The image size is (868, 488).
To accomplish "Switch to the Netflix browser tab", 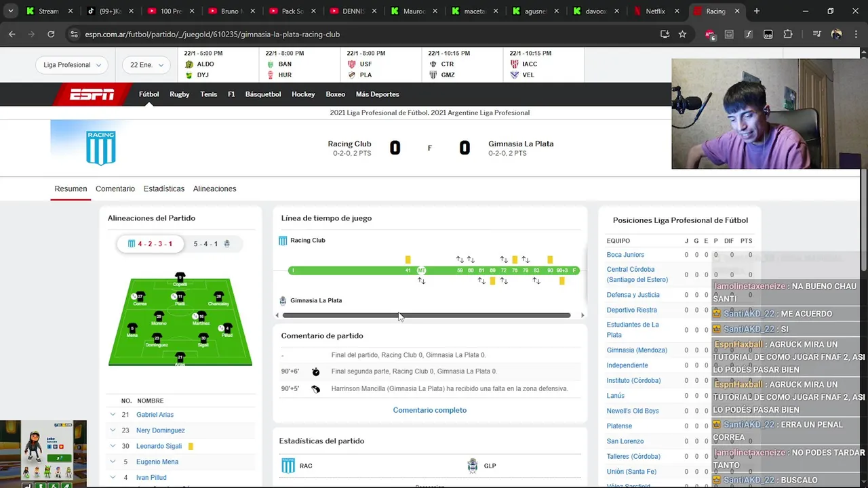I will (x=657, y=11).
